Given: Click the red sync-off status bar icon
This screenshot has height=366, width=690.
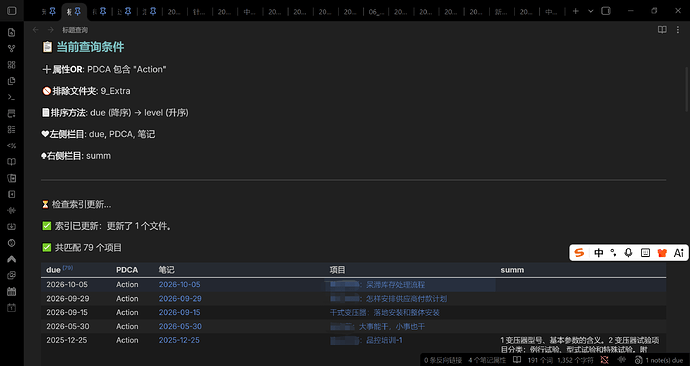Looking at the screenshot, I should pos(605,360).
